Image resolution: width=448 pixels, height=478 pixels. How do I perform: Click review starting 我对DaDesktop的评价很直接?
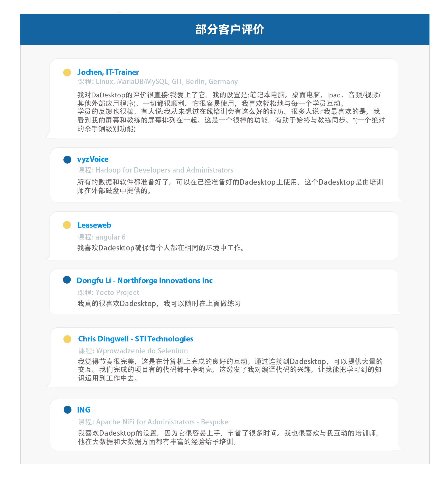tap(231, 112)
